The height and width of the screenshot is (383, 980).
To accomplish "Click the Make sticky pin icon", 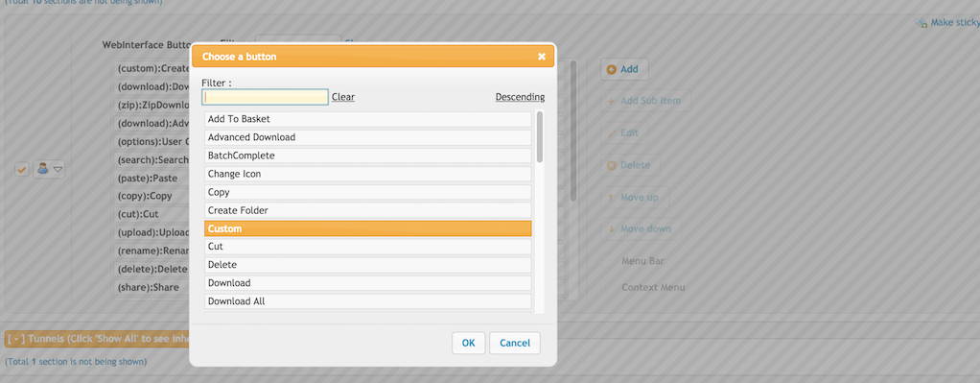I will point(922,22).
